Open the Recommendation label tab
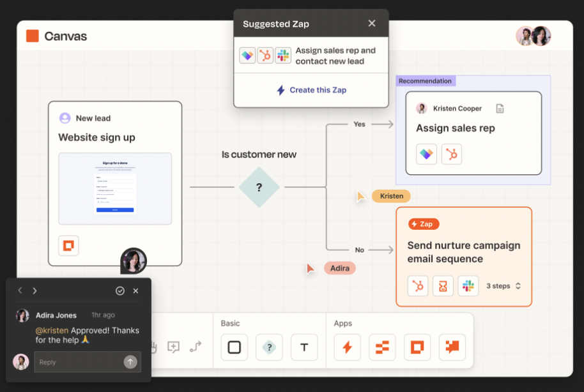This screenshot has height=392, width=584. click(425, 81)
